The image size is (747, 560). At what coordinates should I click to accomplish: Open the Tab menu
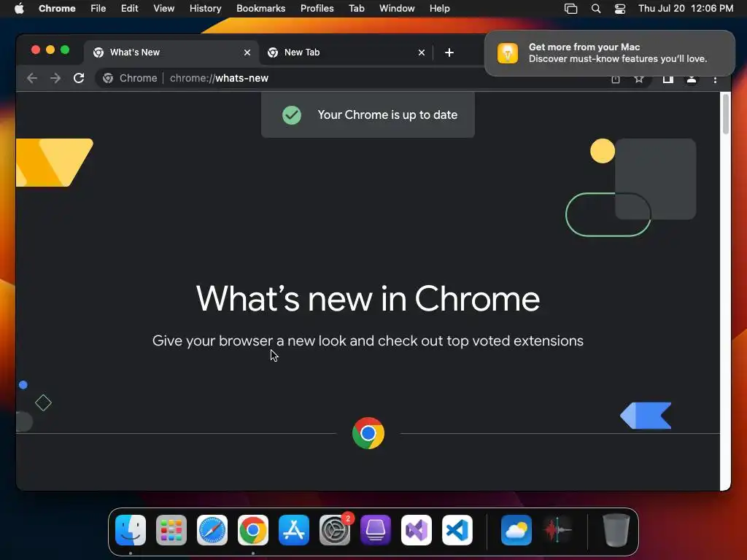tap(357, 9)
